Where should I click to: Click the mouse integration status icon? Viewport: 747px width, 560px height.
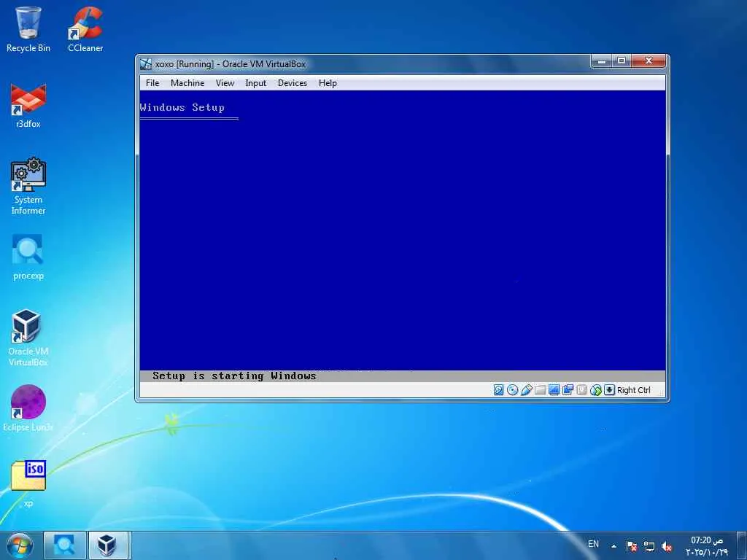595,390
